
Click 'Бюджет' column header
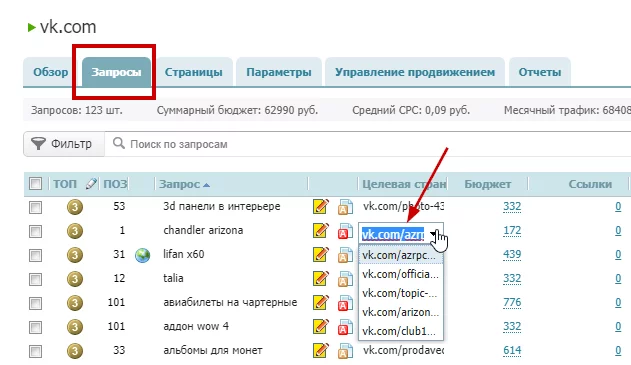pyautogui.click(x=488, y=184)
